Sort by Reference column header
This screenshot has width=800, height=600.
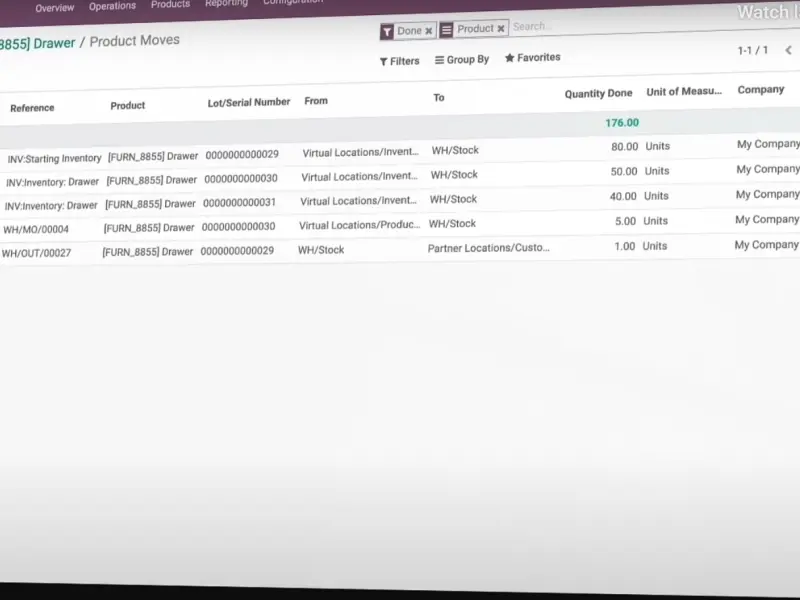(32, 108)
